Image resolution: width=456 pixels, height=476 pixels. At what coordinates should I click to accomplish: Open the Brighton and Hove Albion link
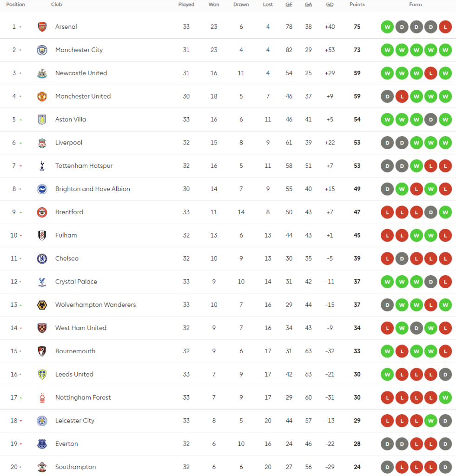pyautogui.click(x=93, y=189)
